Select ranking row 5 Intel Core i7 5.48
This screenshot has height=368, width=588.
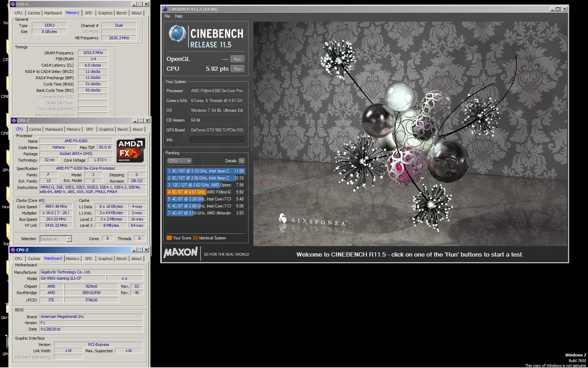tap(206, 199)
